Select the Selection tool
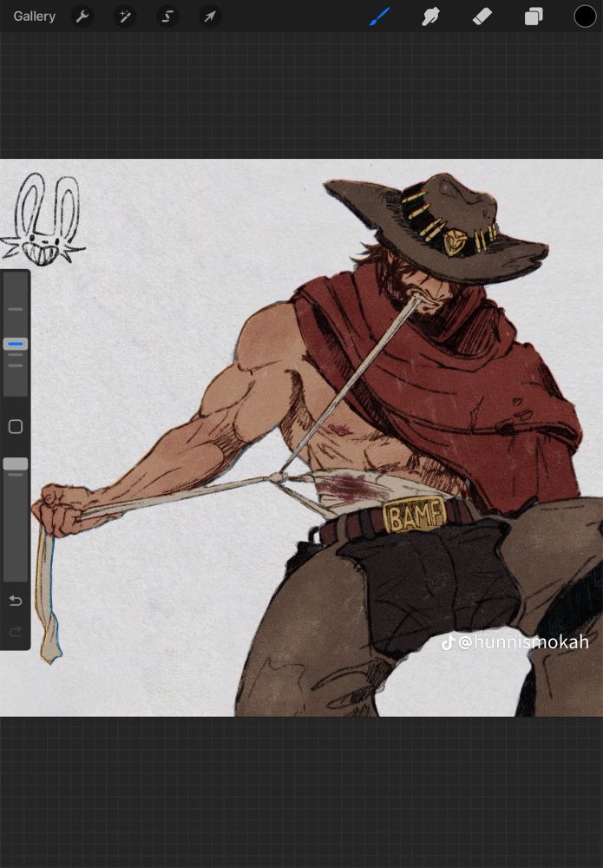The width and height of the screenshot is (603, 868). coord(167,16)
